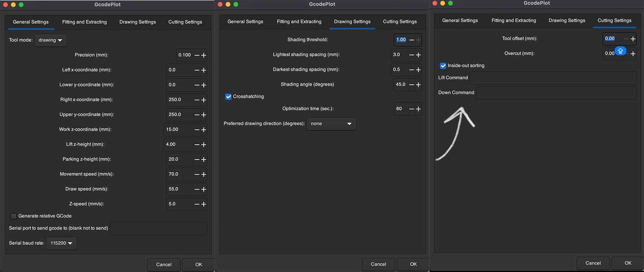
Task: Click the Lift Command input field
Action: 553,78
